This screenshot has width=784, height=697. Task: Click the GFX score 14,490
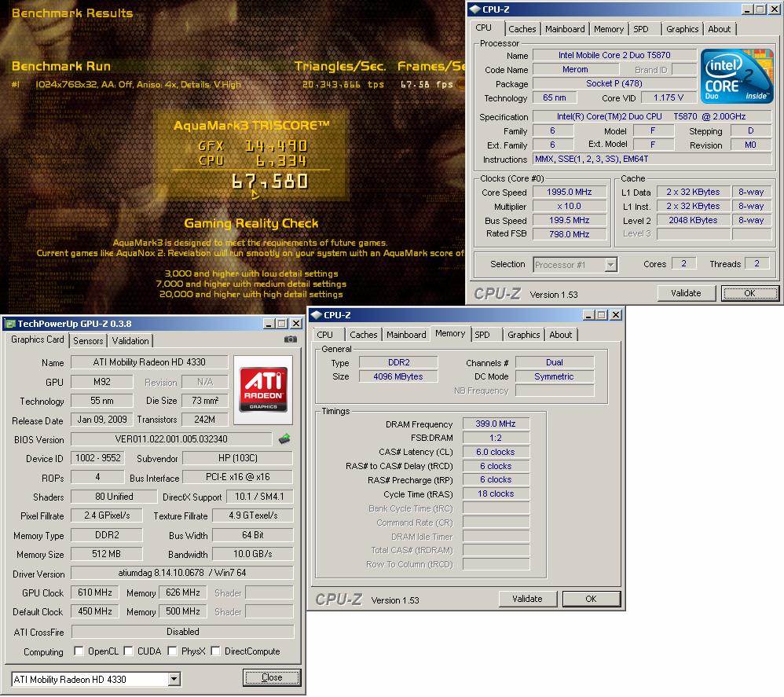click(276, 146)
